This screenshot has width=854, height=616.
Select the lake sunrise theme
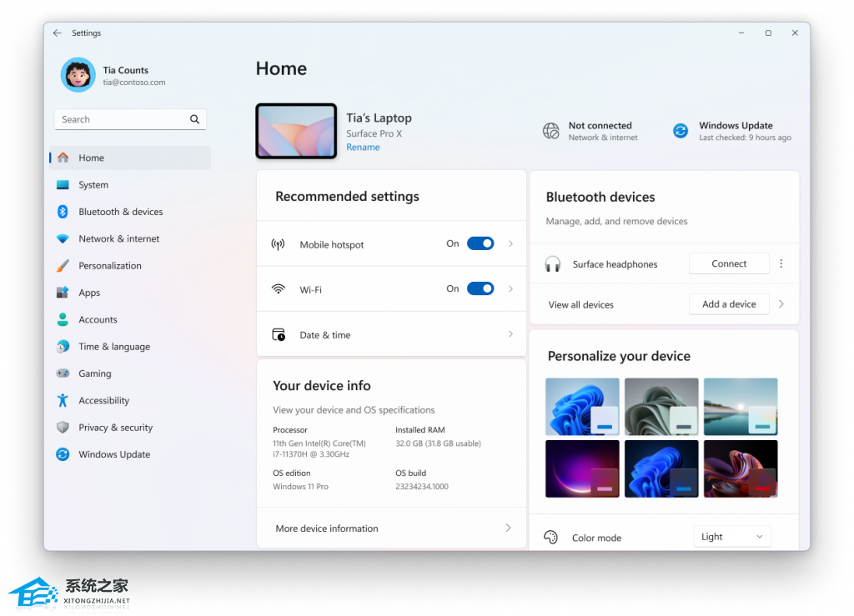pos(741,407)
